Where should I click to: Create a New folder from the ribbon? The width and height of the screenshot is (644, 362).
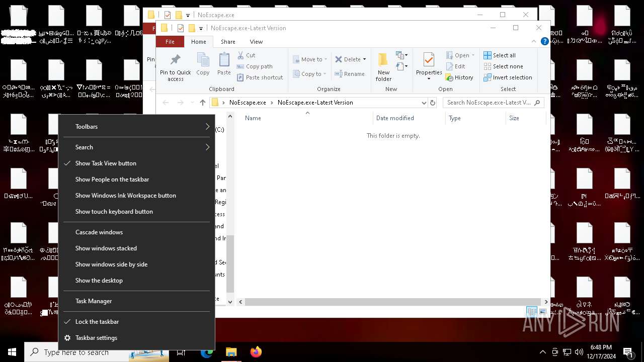pos(383,66)
